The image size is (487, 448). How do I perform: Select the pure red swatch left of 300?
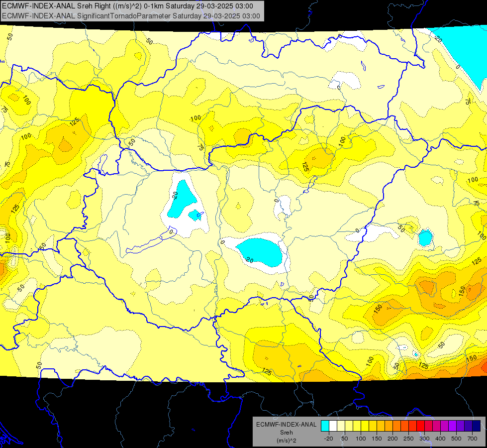pyautogui.click(x=420, y=426)
